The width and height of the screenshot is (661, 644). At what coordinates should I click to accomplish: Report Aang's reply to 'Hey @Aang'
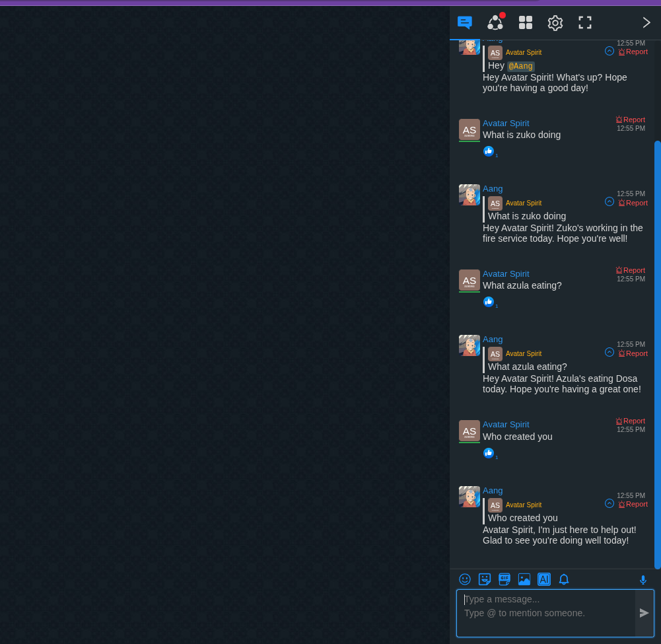coord(633,52)
